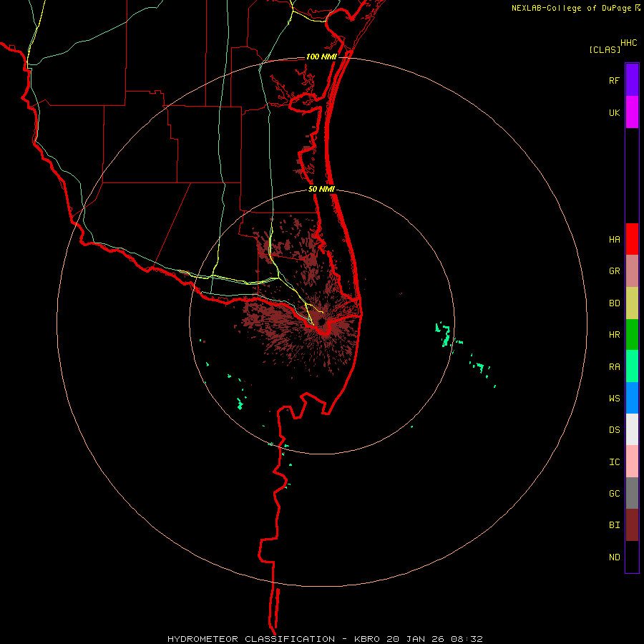
Task: Click the BI brown legend swatch
Action: pos(632,525)
